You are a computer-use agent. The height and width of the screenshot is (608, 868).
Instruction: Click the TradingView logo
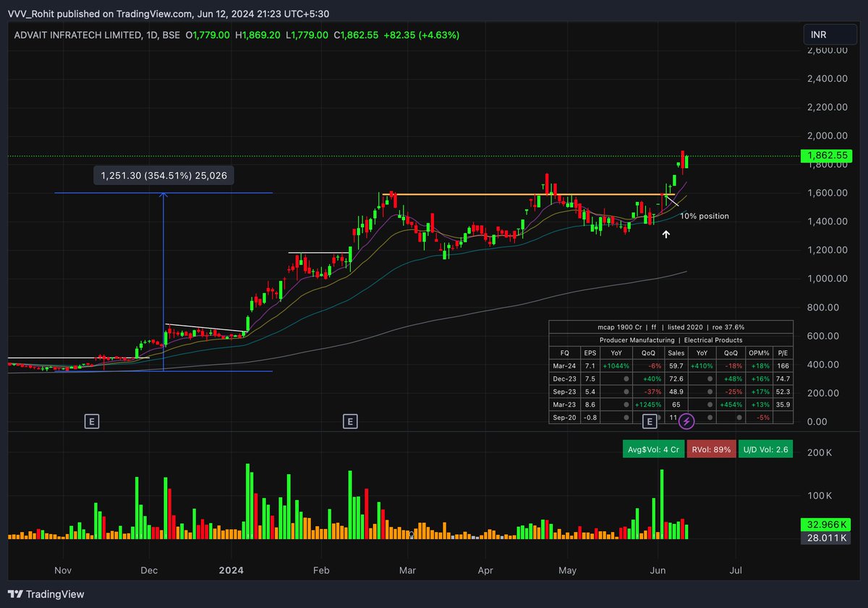pos(46,594)
